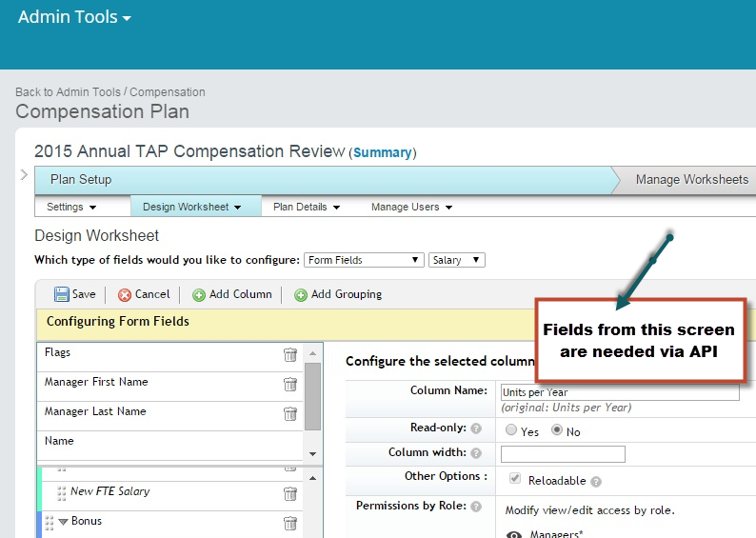Open the Plan Details menu
756x538 pixels.
(x=307, y=207)
